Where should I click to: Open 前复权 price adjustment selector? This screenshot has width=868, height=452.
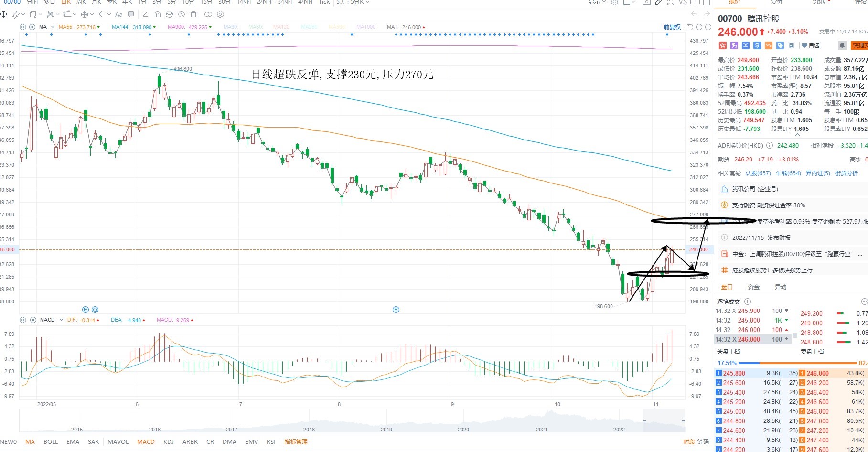[x=672, y=27]
